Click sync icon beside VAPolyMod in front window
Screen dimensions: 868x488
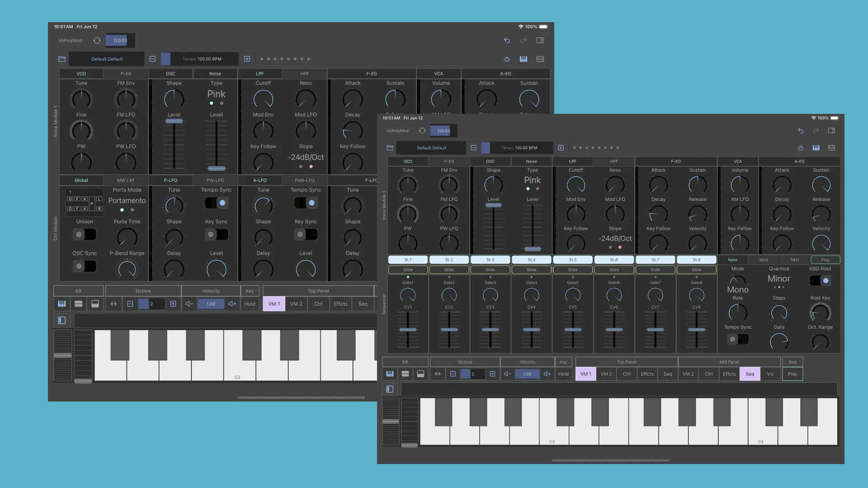point(422,131)
